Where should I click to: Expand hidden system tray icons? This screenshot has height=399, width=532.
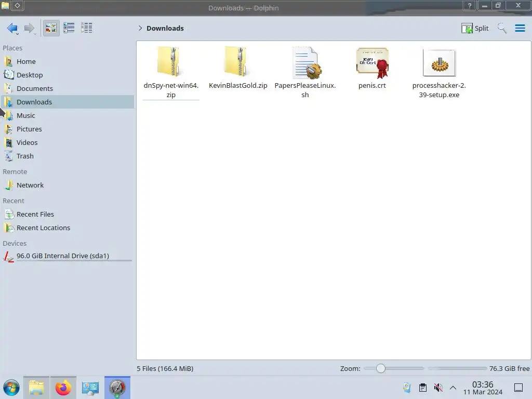pyautogui.click(x=453, y=388)
